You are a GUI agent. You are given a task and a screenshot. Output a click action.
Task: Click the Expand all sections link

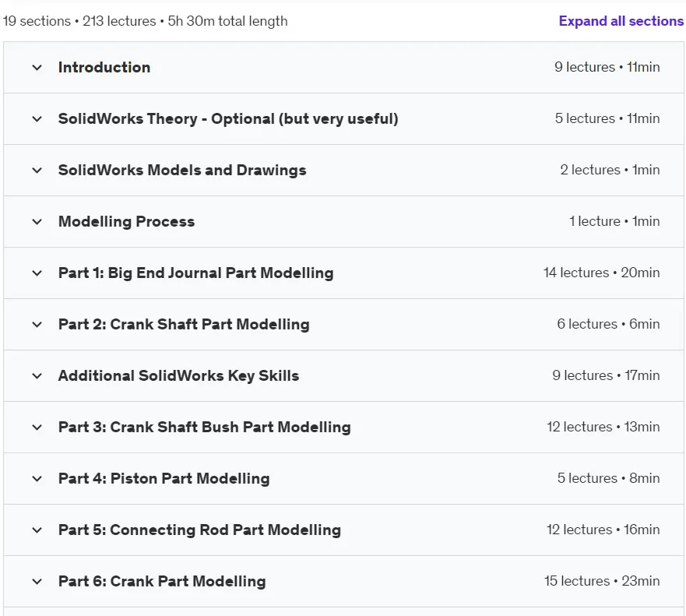coord(621,21)
